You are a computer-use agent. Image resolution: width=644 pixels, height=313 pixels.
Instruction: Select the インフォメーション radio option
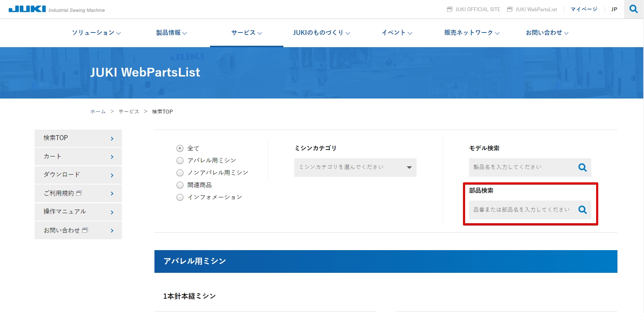coord(180,197)
